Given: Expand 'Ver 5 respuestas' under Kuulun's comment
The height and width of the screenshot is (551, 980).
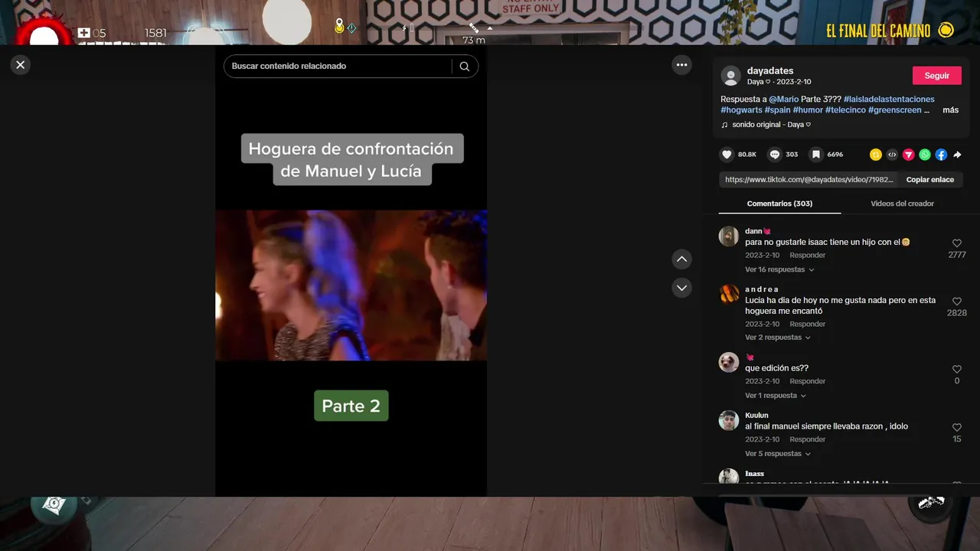Looking at the screenshot, I should tap(777, 454).
